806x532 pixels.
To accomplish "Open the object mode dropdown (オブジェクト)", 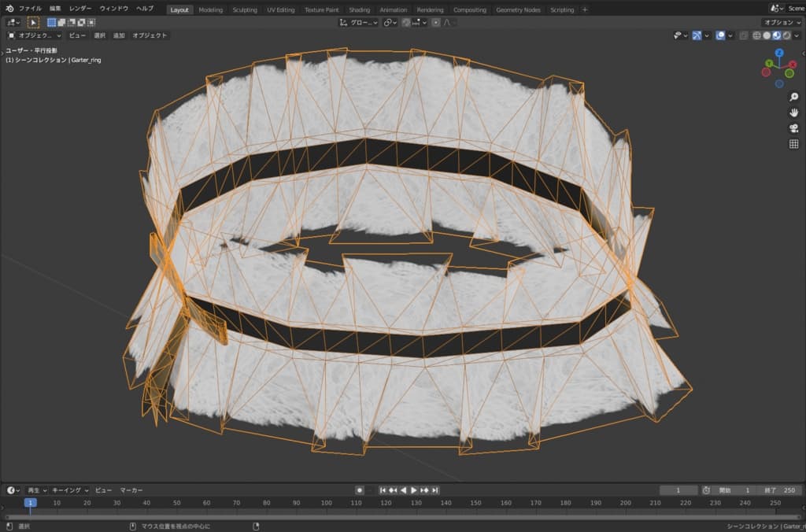I will (x=34, y=35).
